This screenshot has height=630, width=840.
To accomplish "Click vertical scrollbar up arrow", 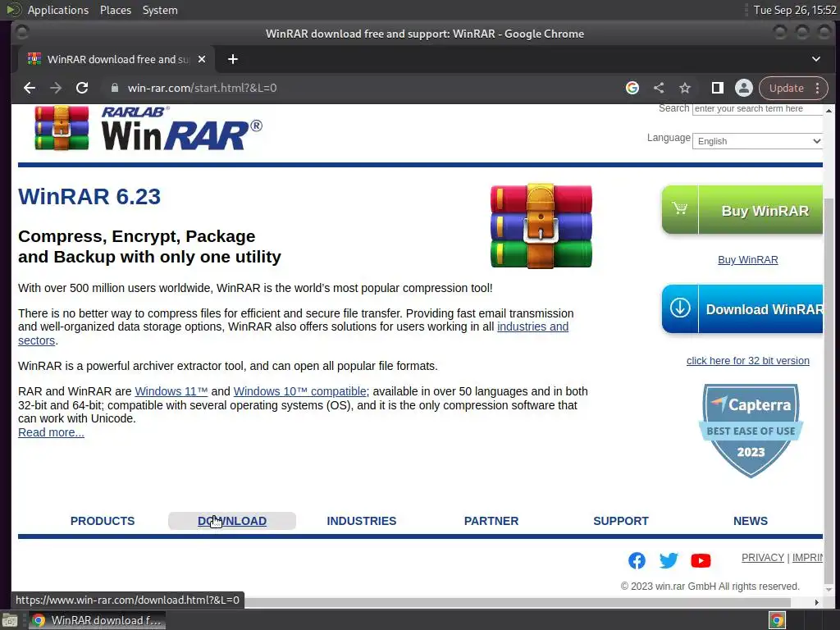I will pyautogui.click(x=829, y=111).
